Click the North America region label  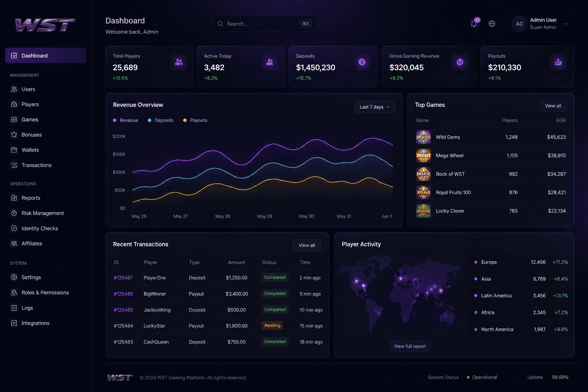497,329
